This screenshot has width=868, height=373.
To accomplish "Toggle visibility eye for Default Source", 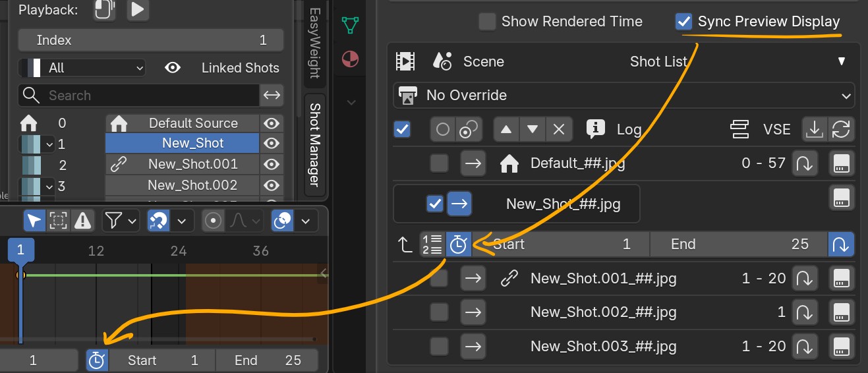I will (x=272, y=123).
